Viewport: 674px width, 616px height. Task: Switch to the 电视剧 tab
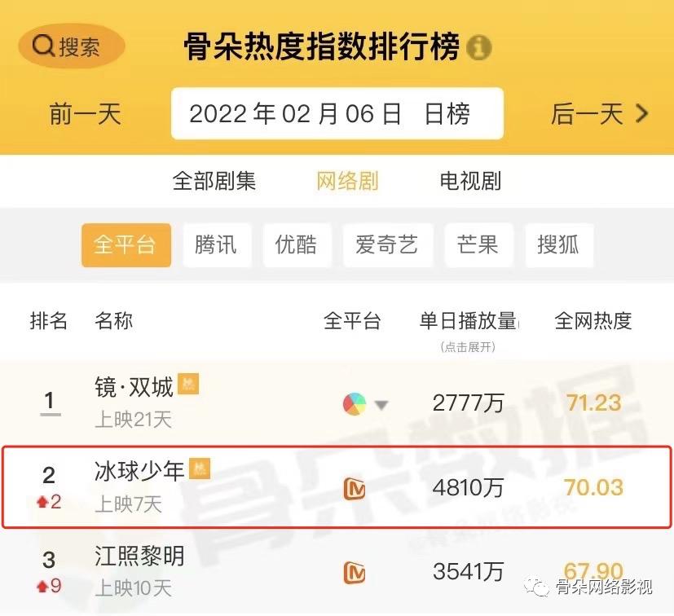pyautogui.click(x=470, y=181)
